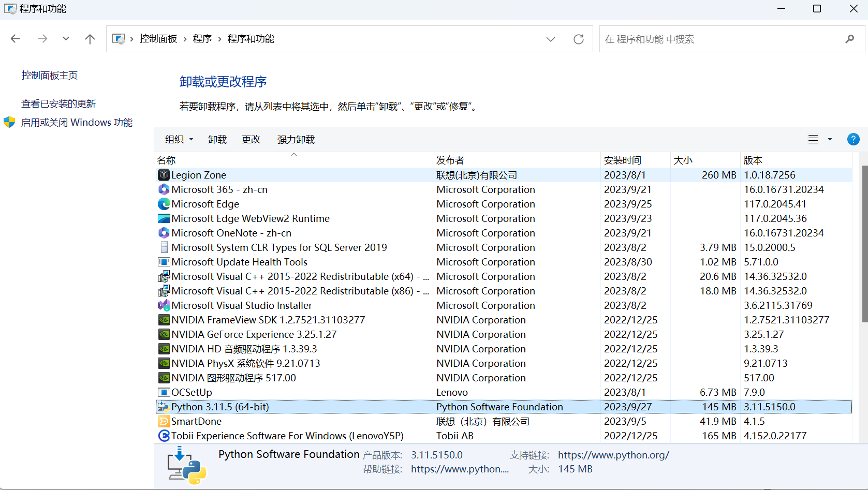Click the Microsoft OneNote - zh-cn icon
This screenshot has height=490, width=868.
click(164, 233)
